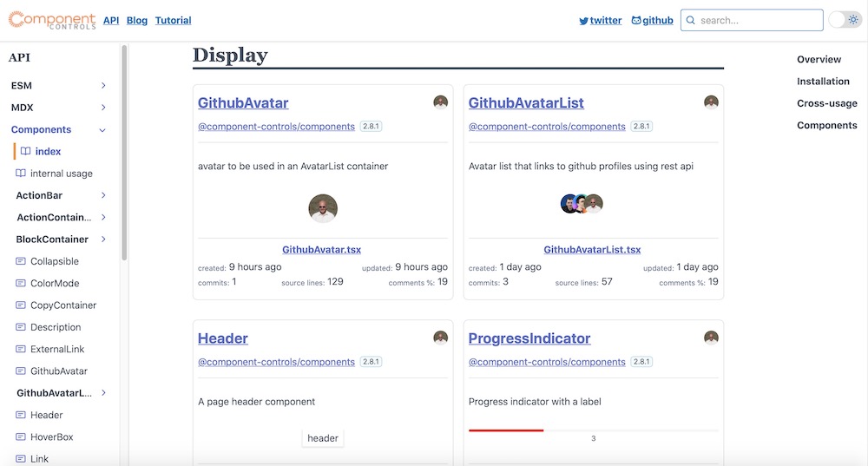Click 'source lines: 129' text
868x466 pixels.
312,282
